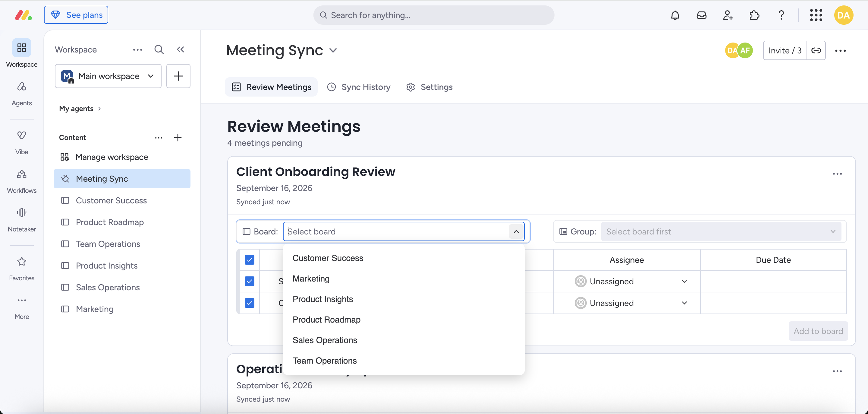868x414 pixels.
Task: Uncheck the first action item row checkbox
Action: coord(249,281)
